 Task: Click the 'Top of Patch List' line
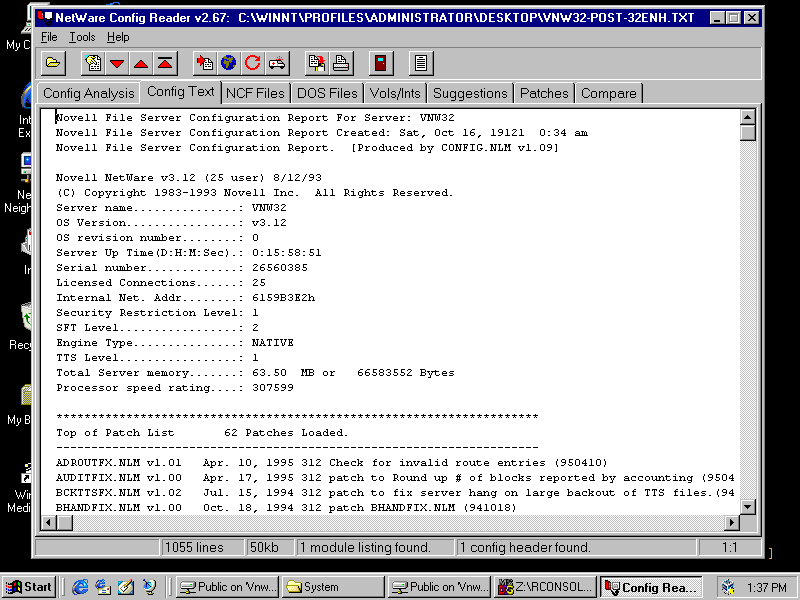[202, 433]
